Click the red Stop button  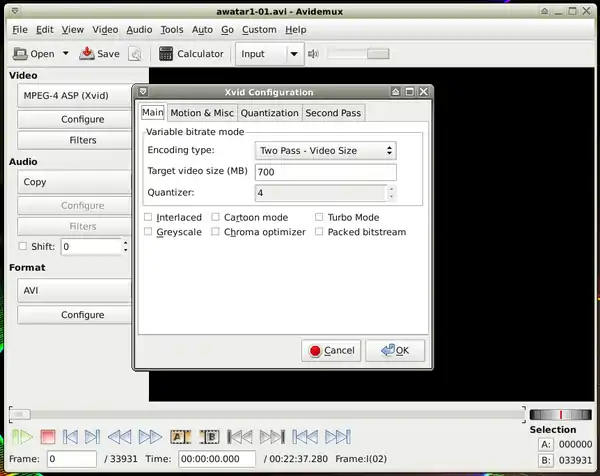coord(47,437)
